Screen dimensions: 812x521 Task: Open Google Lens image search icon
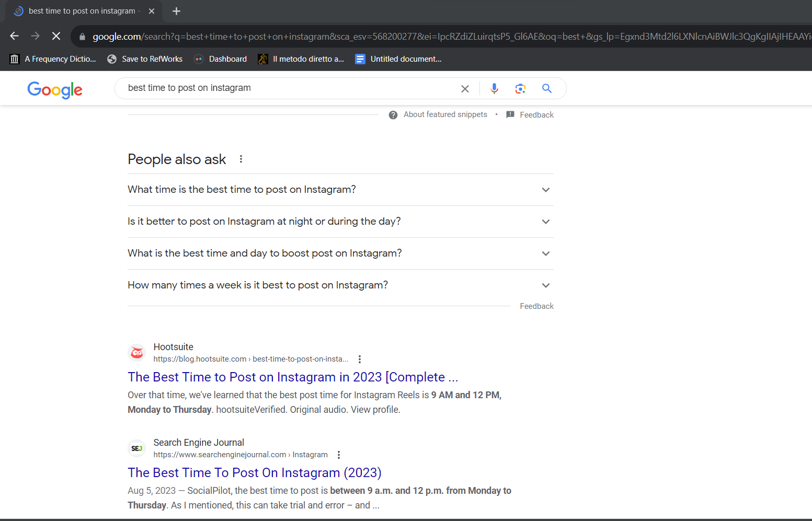tap(520, 88)
